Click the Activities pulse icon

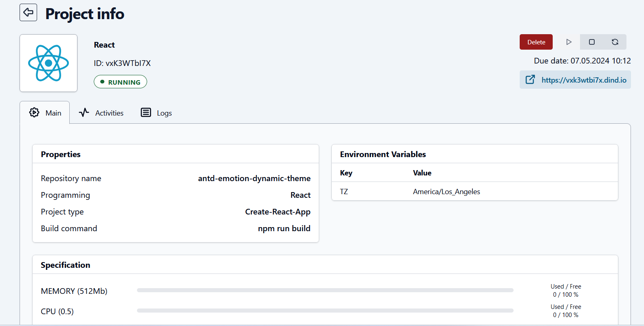click(x=84, y=112)
